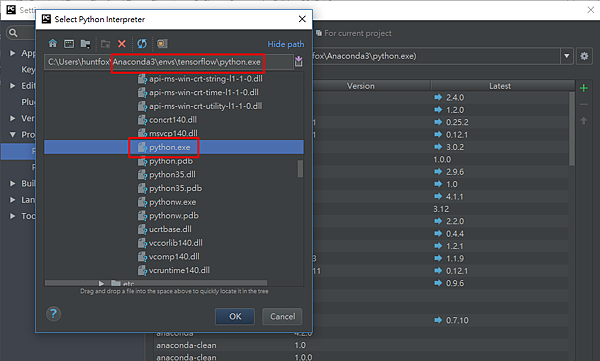Screen dimensions: 600x361
Task: Select pythonw.pdb file
Action: (174, 216)
